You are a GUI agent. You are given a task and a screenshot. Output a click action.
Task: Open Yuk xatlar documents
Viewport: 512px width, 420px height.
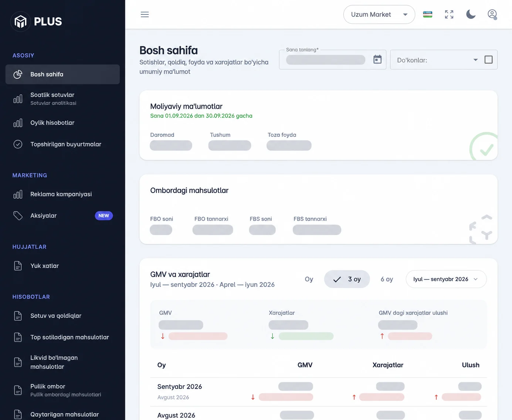[x=62, y=266]
